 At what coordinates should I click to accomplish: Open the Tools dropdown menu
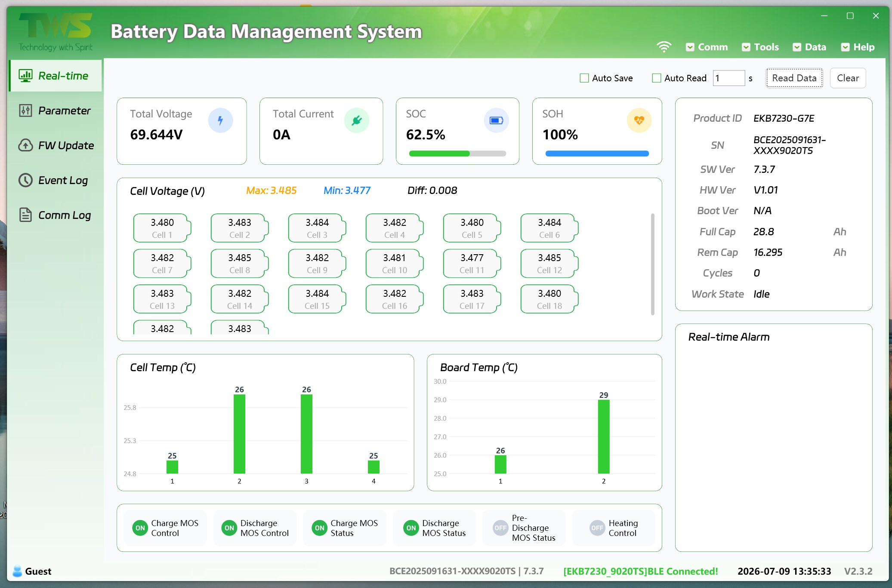(760, 47)
